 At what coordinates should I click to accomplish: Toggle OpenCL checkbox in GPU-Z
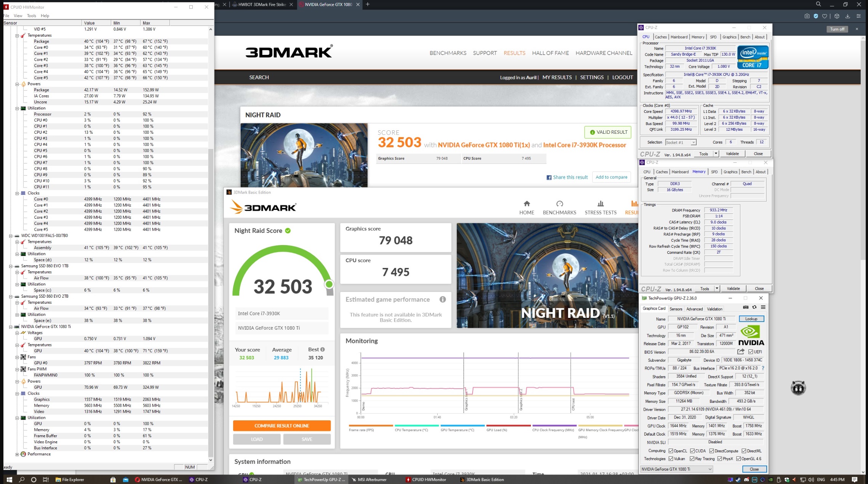[671, 451]
